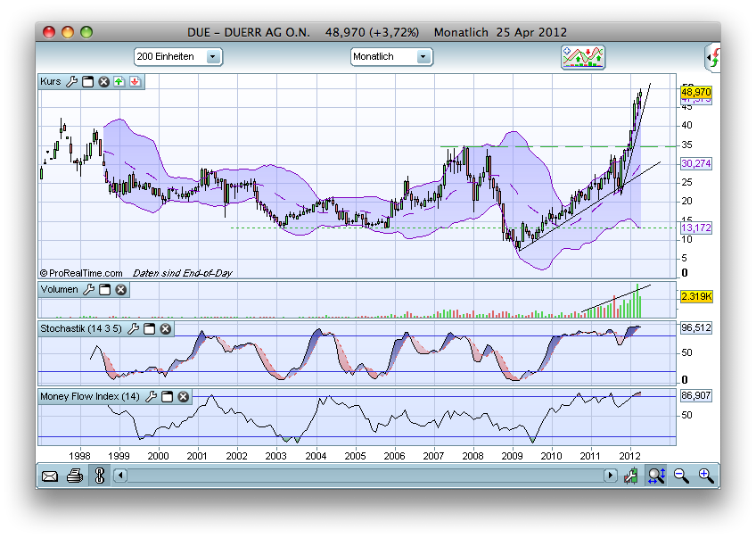Screen dimensions: 756x538
Task: Click zoom in magnifier icon
Action: 706,476
